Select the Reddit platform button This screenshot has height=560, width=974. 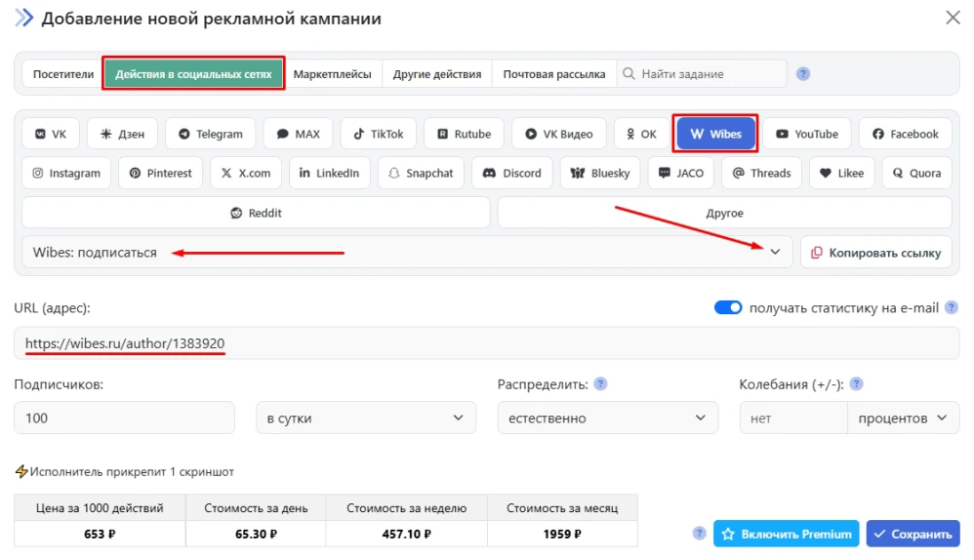tap(256, 213)
